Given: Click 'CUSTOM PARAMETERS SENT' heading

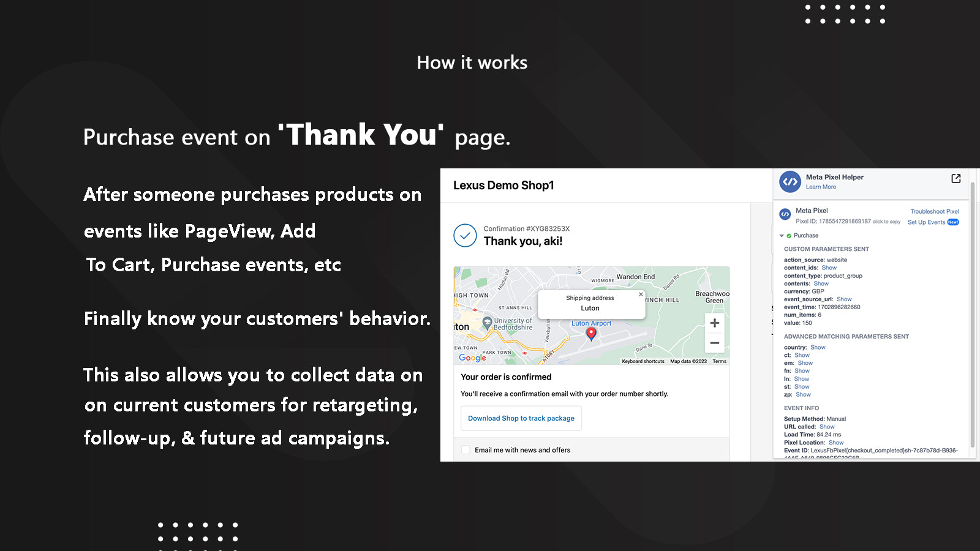Looking at the screenshot, I should pyautogui.click(x=826, y=249).
